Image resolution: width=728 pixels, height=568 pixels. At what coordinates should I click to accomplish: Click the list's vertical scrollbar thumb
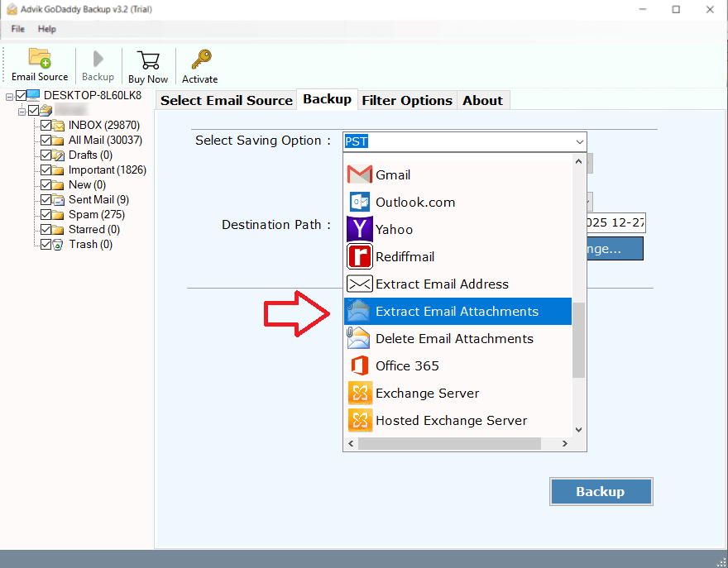click(x=578, y=340)
